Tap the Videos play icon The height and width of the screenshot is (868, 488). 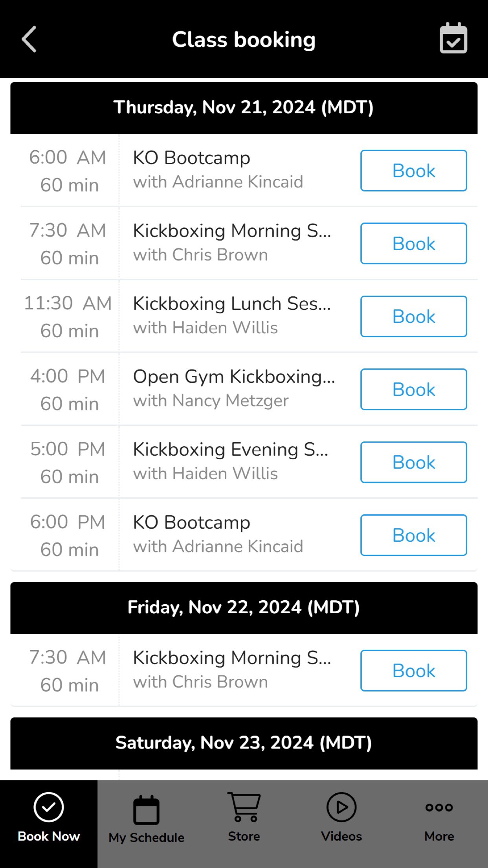coord(341,807)
